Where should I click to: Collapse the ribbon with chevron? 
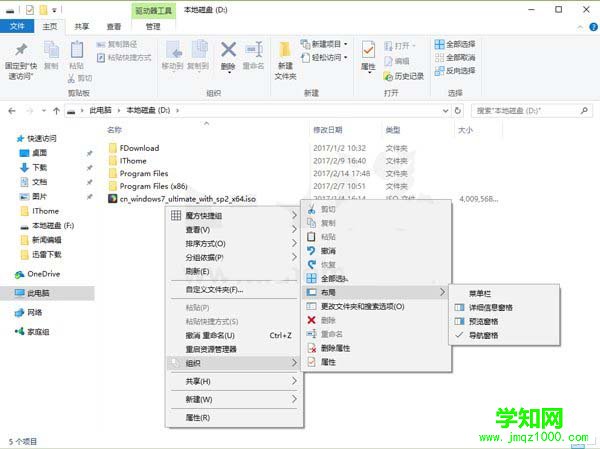pyautogui.click(x=580, y=27)
